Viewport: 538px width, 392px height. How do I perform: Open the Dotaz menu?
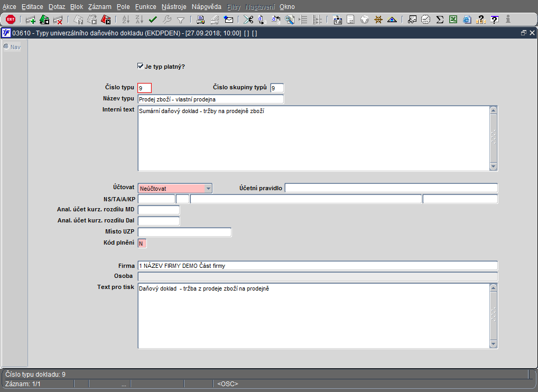point(57,7)
